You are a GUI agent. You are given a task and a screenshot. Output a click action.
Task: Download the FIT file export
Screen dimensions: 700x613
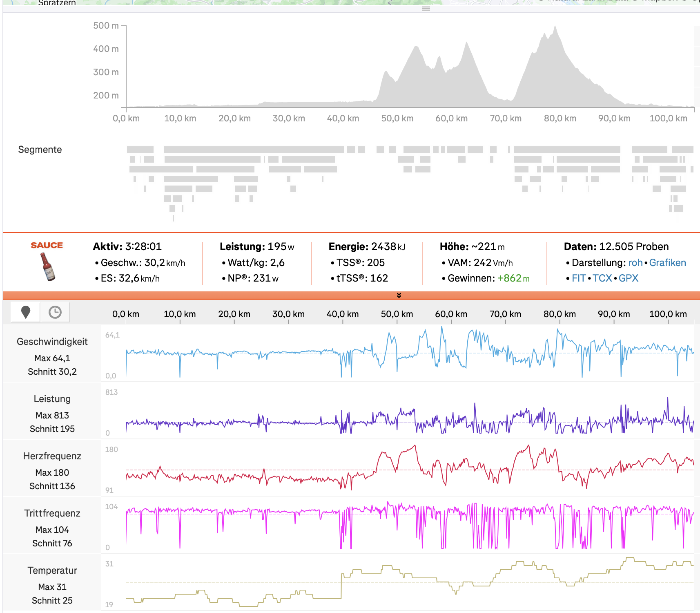pos(578,278)
